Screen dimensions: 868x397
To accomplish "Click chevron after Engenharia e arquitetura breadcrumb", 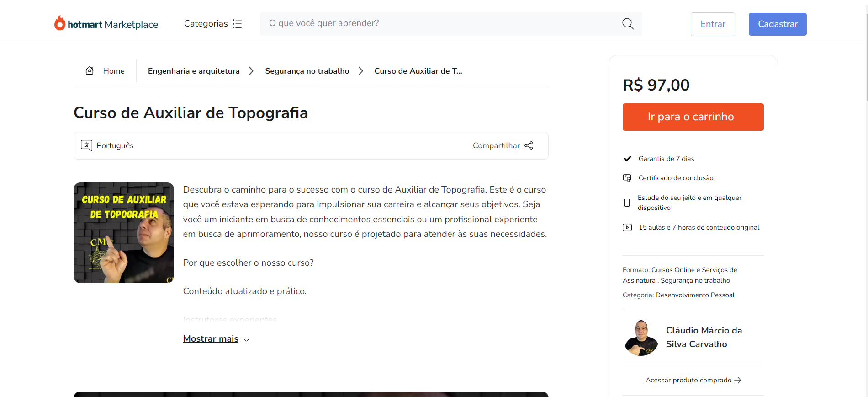I will coord(251,71).
